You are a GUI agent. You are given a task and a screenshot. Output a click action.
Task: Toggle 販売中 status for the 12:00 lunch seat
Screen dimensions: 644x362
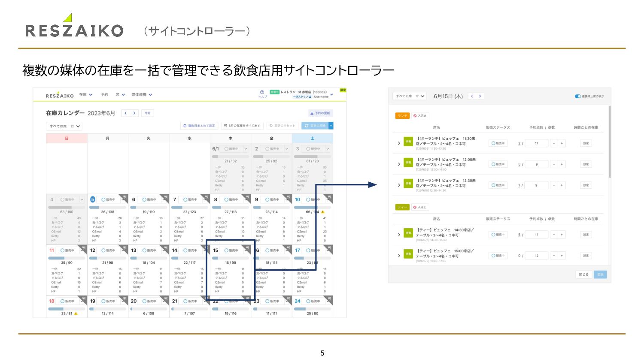(x=498, y=164)
